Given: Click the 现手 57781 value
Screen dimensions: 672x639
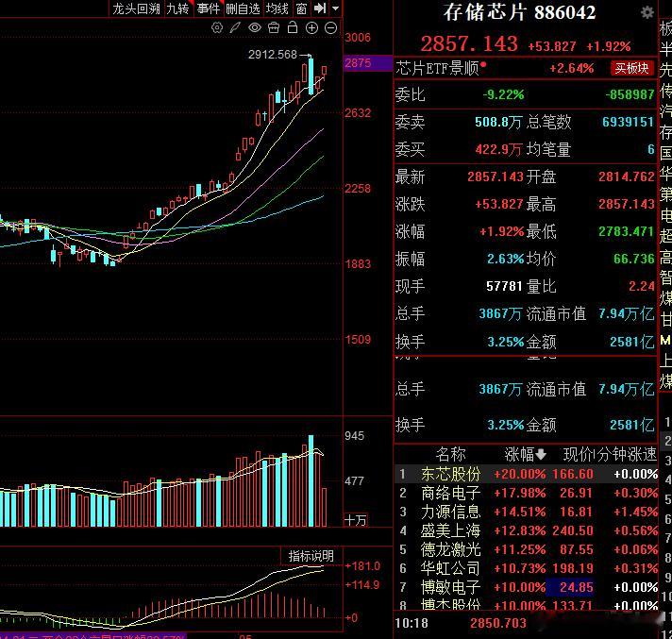Looking at the screenshot, I should pos(504,286).
